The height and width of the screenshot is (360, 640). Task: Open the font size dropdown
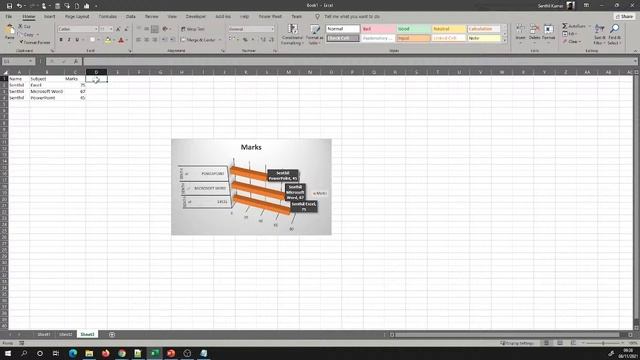click(111, 29)
